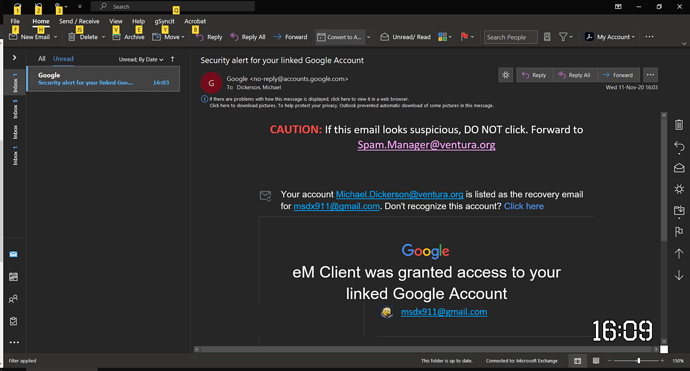Open the Acrobat tab
This screenshot has width=690, height=371.
coord(195,21)
